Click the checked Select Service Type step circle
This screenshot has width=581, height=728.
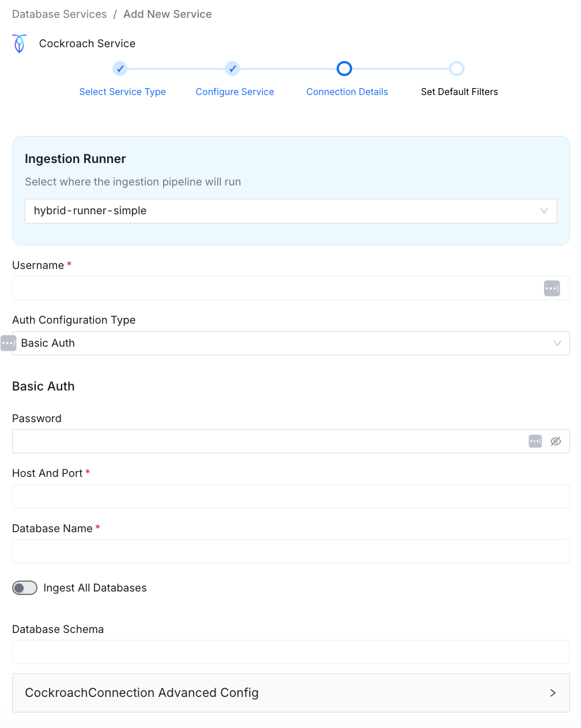click(x=120, y=69)
